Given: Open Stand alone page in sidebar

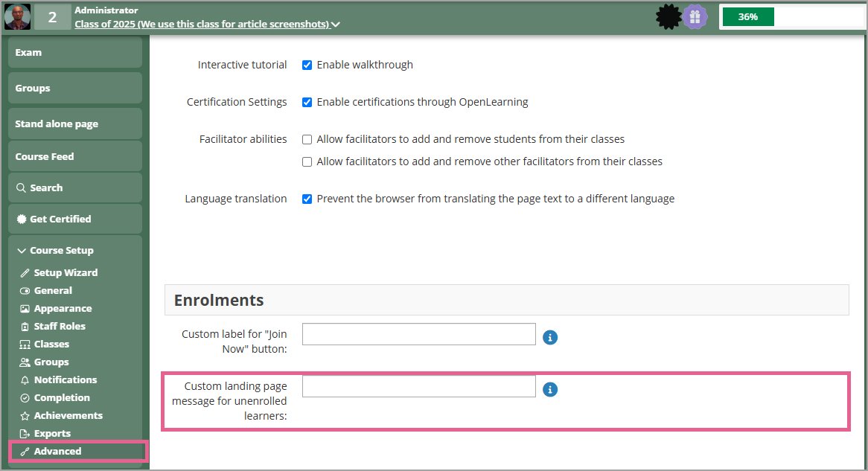Looking at the screenshot, I should coord(75,124).
